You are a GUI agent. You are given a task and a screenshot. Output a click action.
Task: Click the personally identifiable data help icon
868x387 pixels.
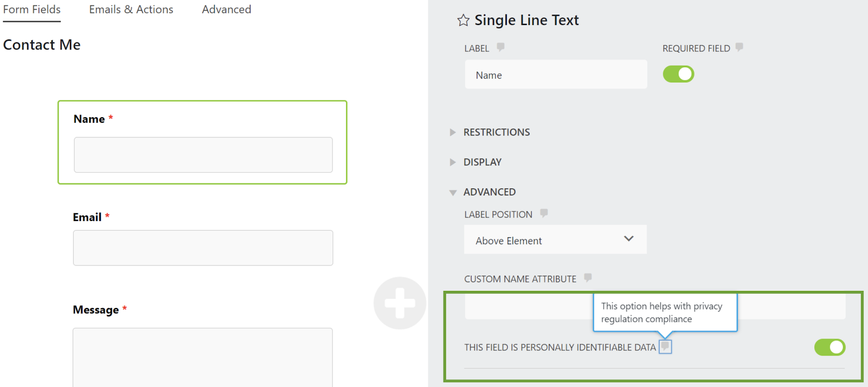(x=665, y=346)
